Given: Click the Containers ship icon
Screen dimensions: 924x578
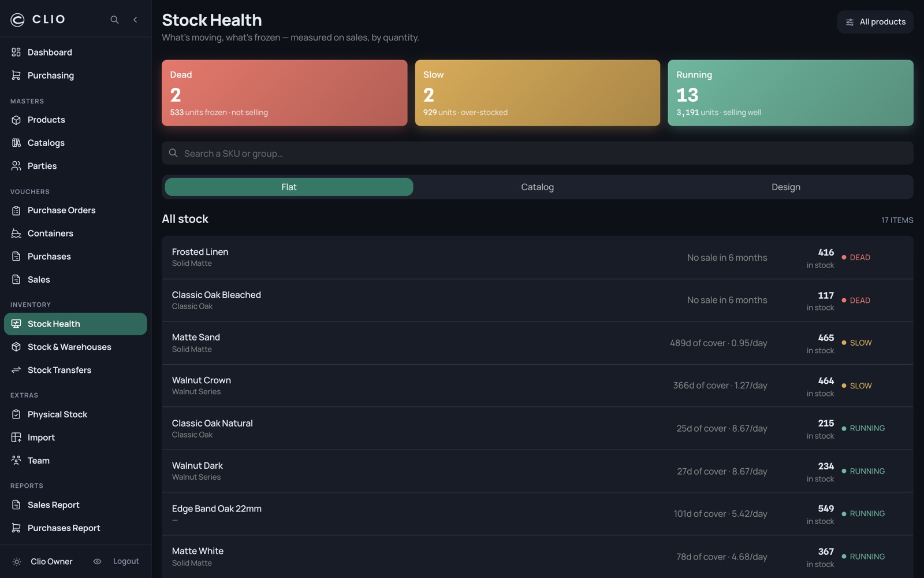Looking at the screenshot, I should pos(16,234).
